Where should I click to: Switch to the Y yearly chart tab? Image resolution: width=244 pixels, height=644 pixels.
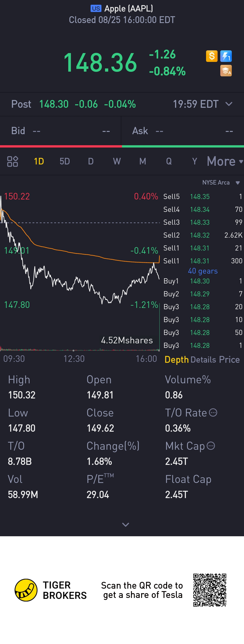(x=195, y=161)
